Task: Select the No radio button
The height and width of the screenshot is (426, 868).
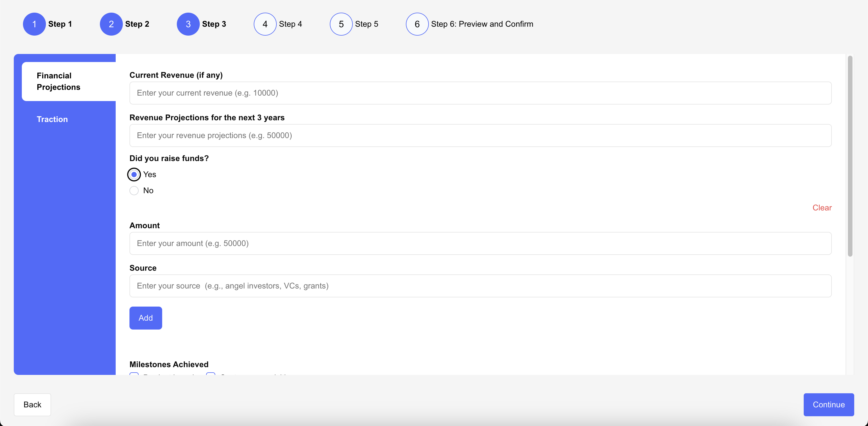Action: point(134,191)
